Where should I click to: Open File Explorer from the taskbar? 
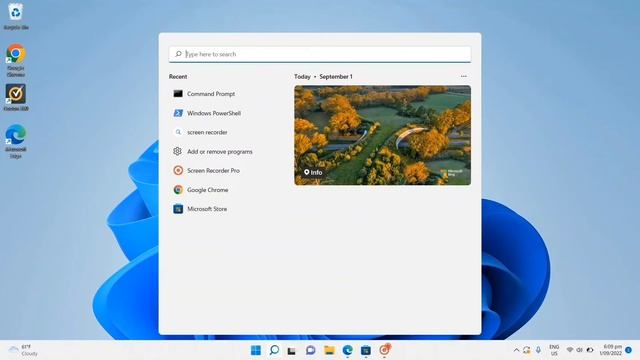[x=329, y=350]
